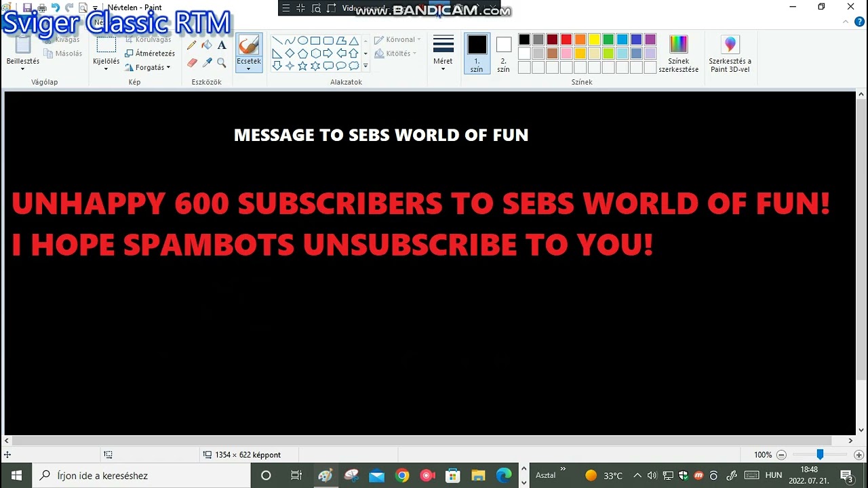
Task: Click the zoom slider handle
Action: click(820, 455)
